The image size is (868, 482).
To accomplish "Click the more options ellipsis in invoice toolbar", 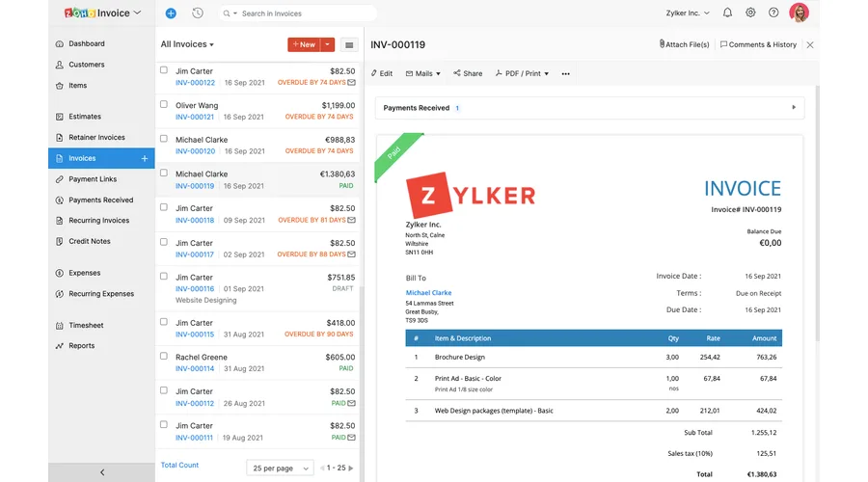I will [x=566, y=73].
